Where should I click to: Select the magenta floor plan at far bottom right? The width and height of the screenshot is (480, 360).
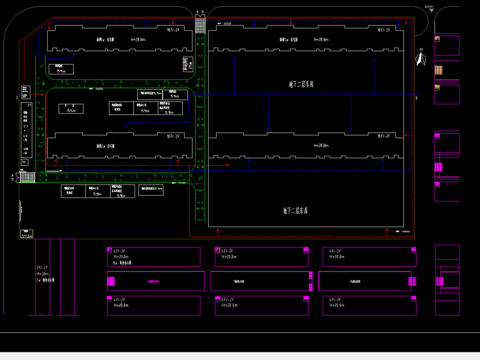(447, 280)
